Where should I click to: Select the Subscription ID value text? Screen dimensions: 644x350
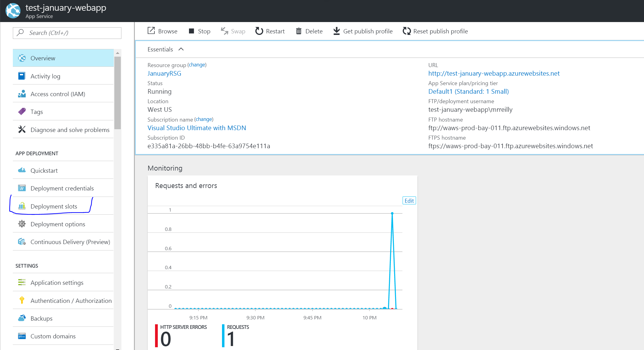(209, 146)
